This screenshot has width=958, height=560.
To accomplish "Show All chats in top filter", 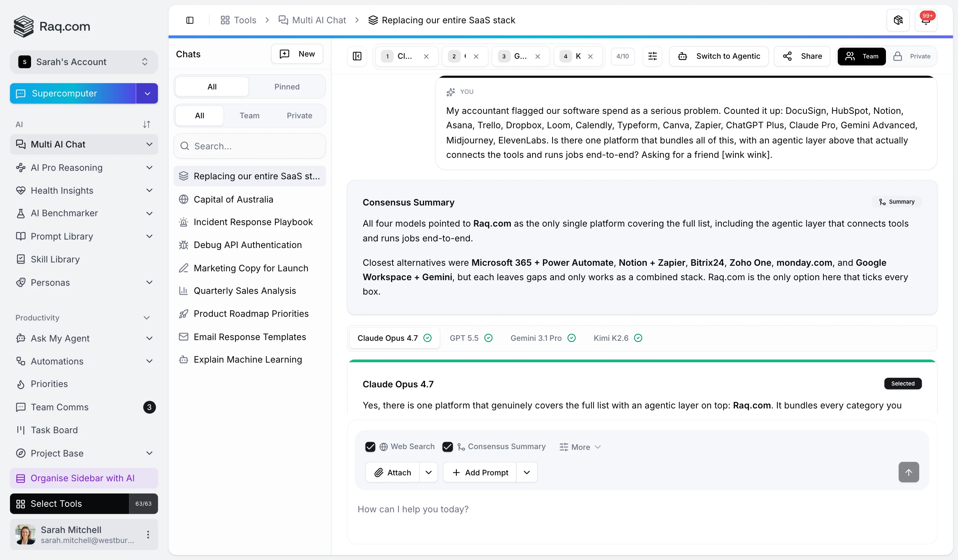I will pos(212,87).
